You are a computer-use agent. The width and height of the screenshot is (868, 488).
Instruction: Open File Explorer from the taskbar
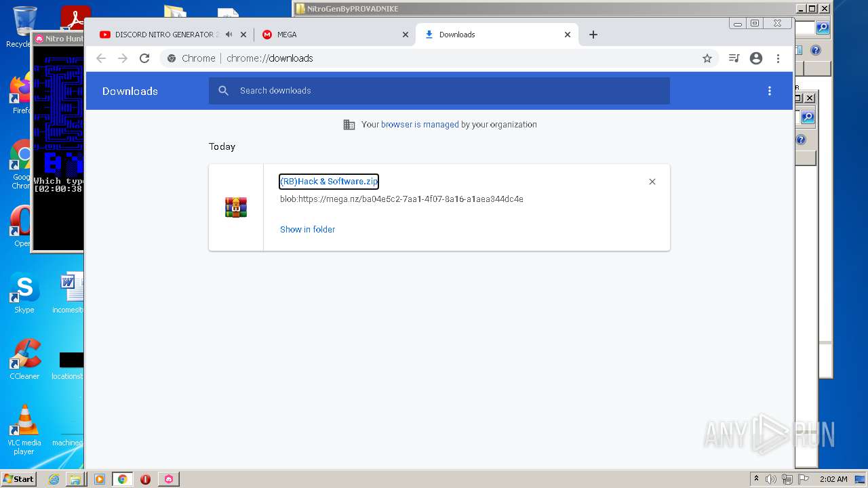pos(75,479)
